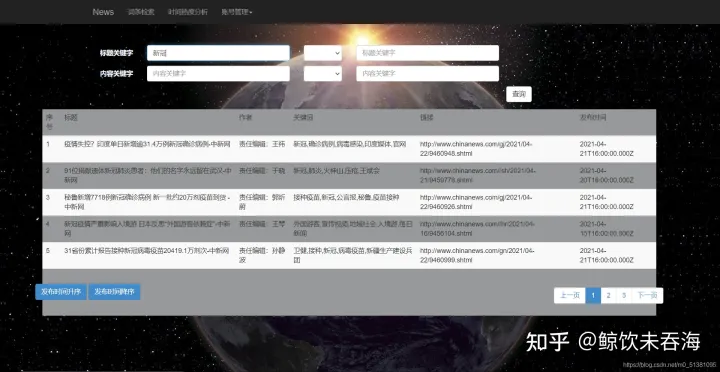720x372 pixels.
Task: Go to the 上一页 previous page
Action: coord(570,295)
